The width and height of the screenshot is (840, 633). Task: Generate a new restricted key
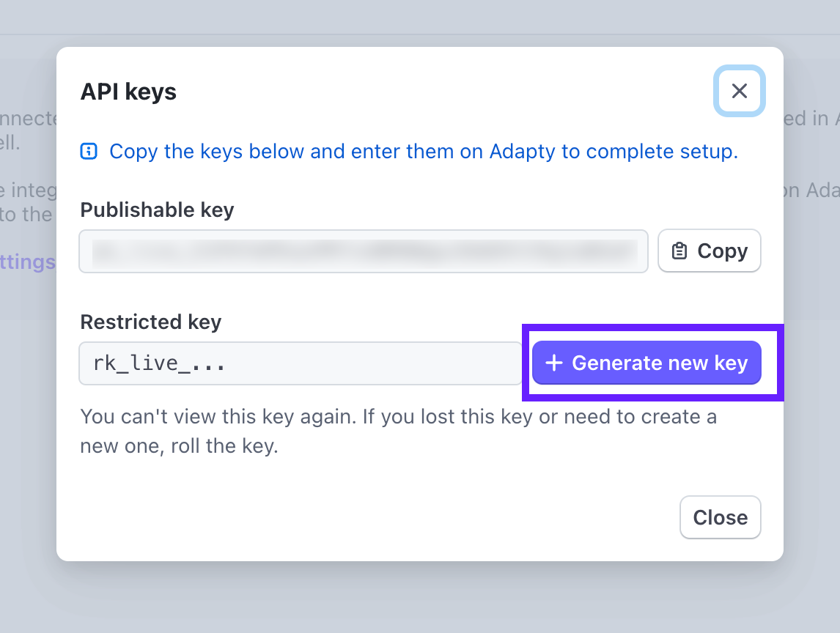[x=646, y=363]
